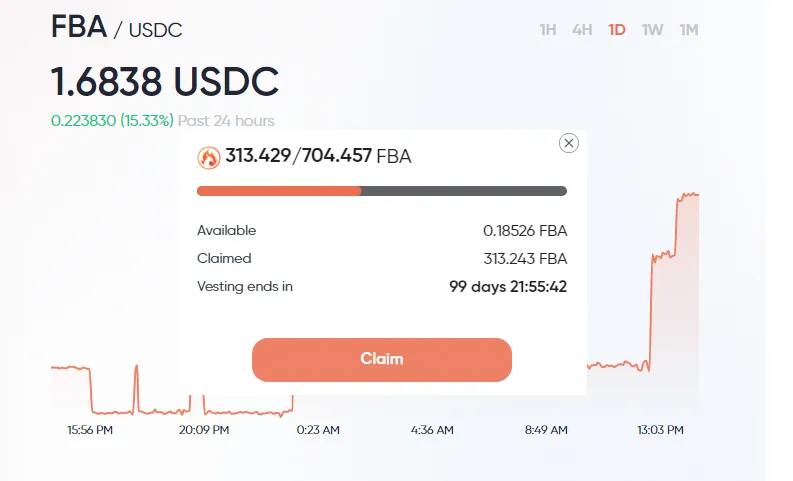
Task: Click the 15.33% price change text
Action: tap(147, 121)
